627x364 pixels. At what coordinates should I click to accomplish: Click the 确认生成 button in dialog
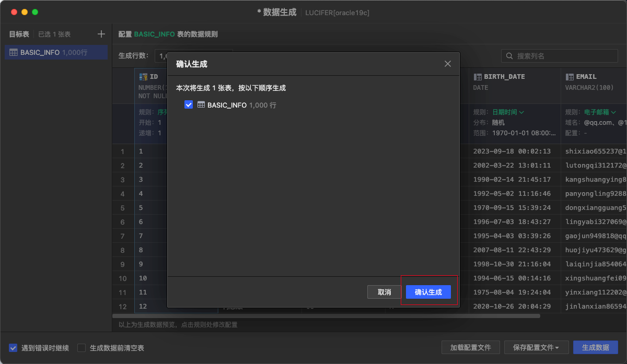click(x=428, y=292)
